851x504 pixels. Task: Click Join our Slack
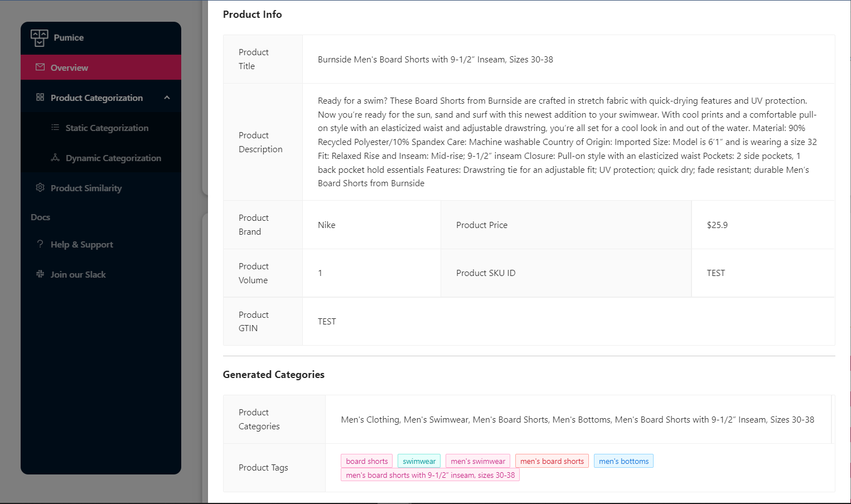(x=78, y=274)
